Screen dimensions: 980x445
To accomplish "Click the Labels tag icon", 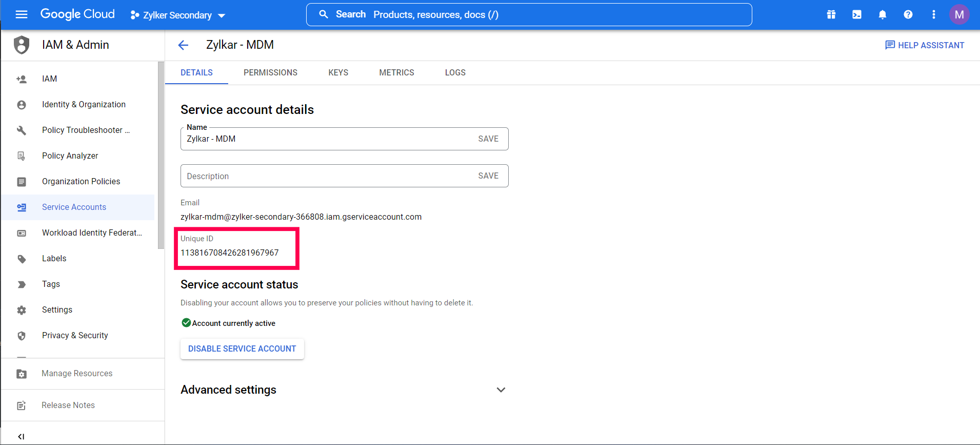I will point(22,259).
